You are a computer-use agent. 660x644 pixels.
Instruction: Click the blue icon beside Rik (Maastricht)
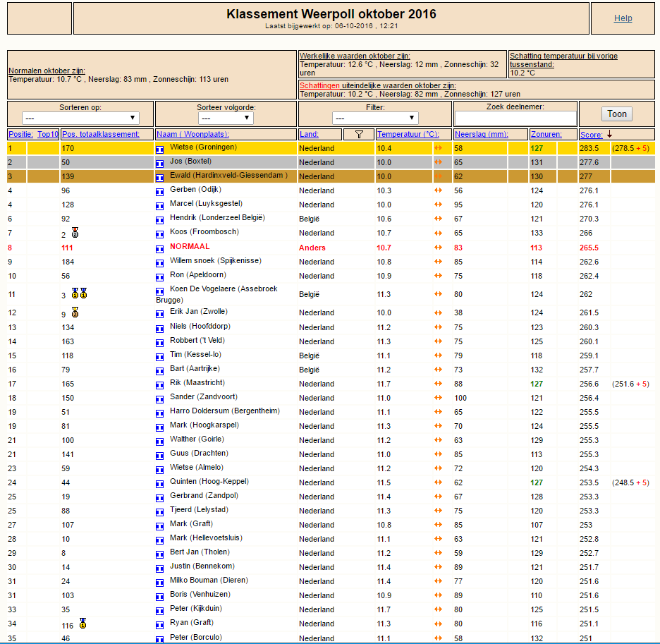[x=159, y=385]
